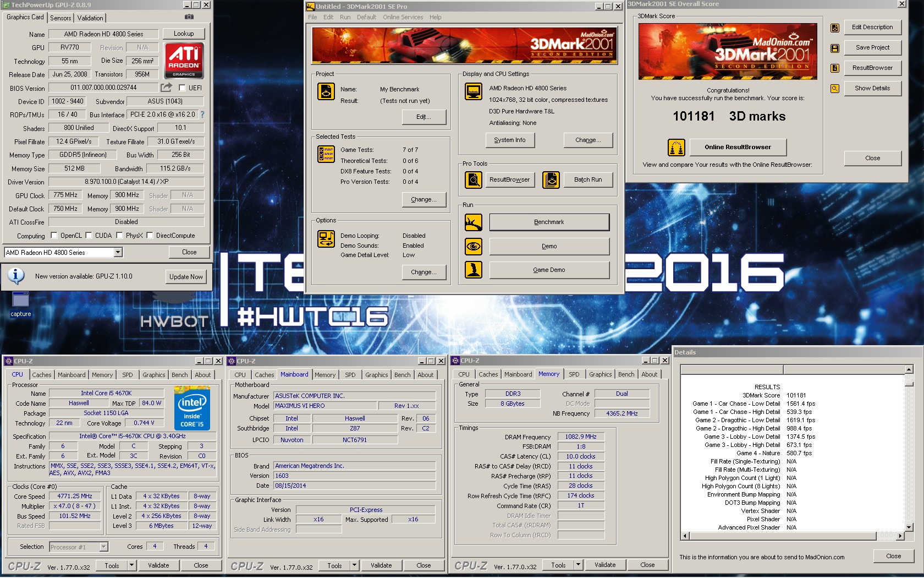Image resolution: width=924 pixels, height=578 pixels.
Task: Open the Help menu in 3DMark2001
Action: [x=435, y=17]
